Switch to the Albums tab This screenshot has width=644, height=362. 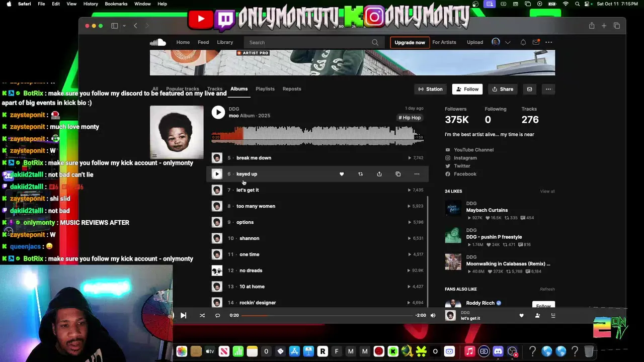[x=239, y=89]
